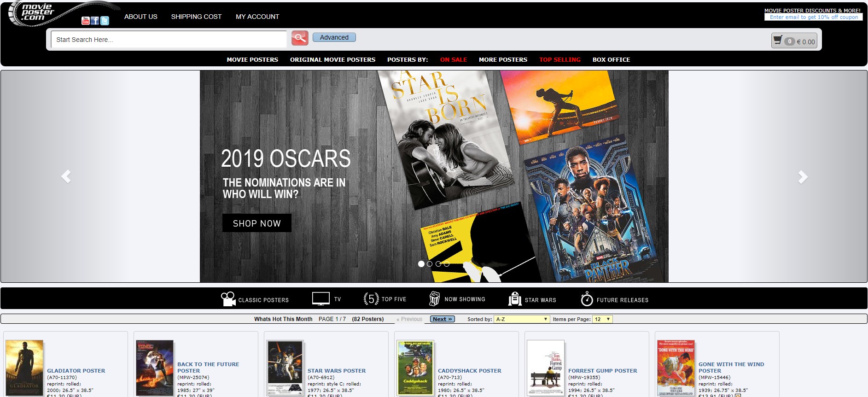This screenshot has height=397, width=868.
Task: Open the Original Movie Posters menu
Action: (x=332, y=59)
